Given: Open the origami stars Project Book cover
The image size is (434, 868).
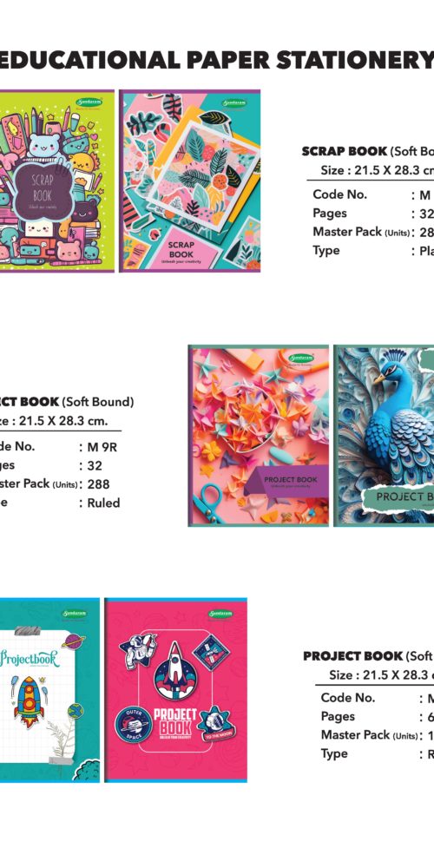Looking at the screenshot, I should [259, 436].
